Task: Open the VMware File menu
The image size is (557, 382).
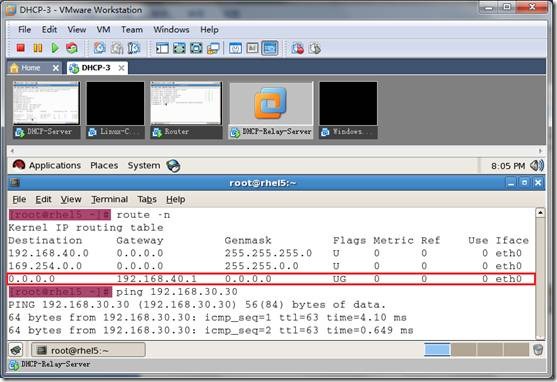Action: 25,29
